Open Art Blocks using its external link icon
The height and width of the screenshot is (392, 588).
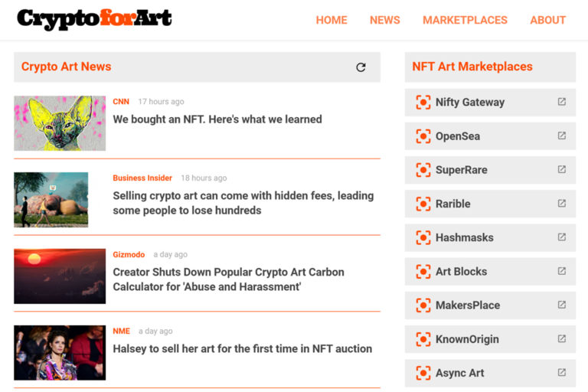[x=561, y=271]
